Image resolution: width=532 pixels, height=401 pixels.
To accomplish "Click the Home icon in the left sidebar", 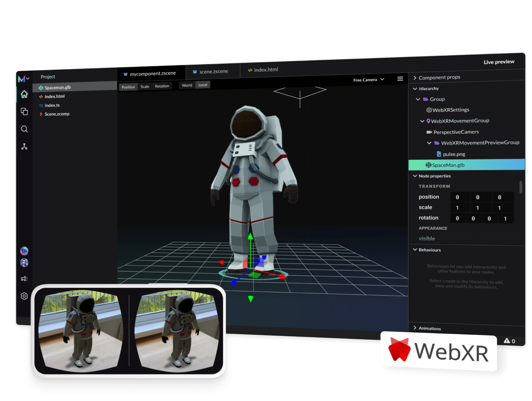I will (24, 94).
